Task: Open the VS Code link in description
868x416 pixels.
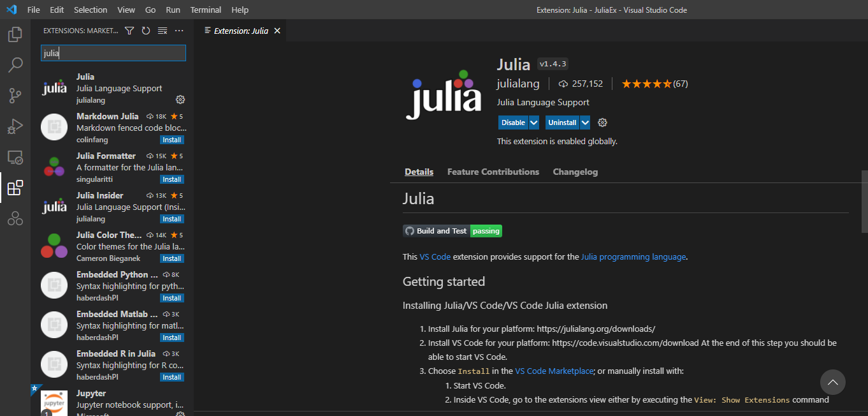Action: 435,257
